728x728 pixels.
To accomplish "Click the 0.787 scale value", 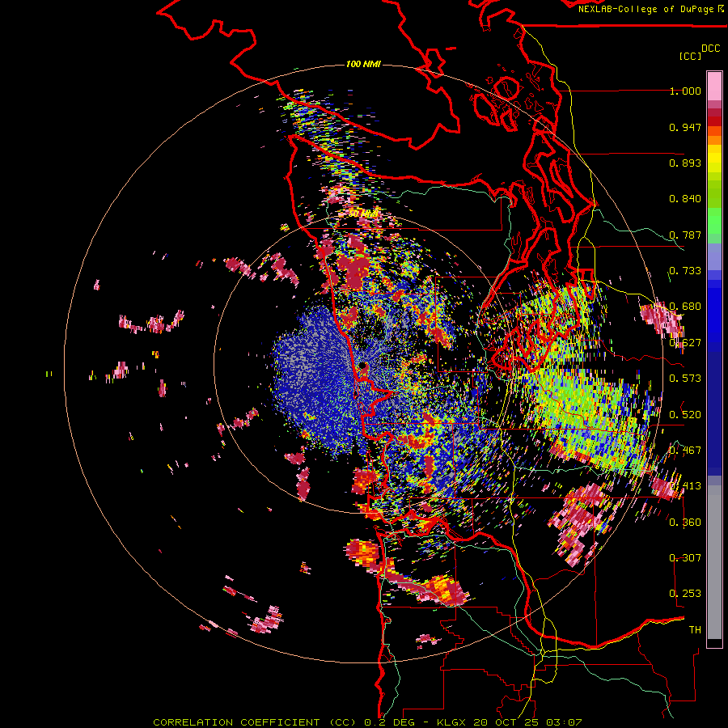I will pos(685,235).
